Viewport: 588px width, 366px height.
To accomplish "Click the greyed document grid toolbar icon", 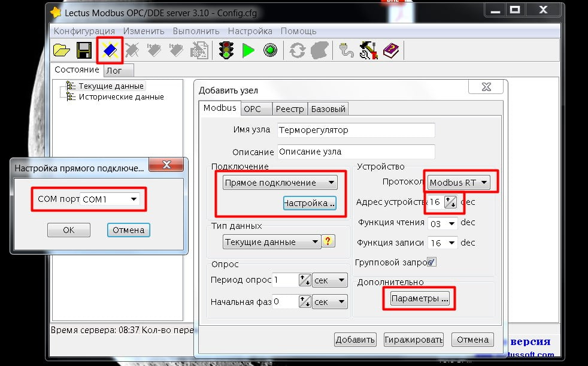I will point(199,50).
